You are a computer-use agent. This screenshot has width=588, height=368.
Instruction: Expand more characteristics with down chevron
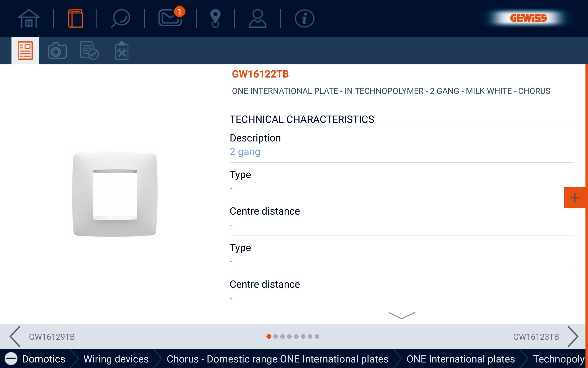[x=402, y=315]
